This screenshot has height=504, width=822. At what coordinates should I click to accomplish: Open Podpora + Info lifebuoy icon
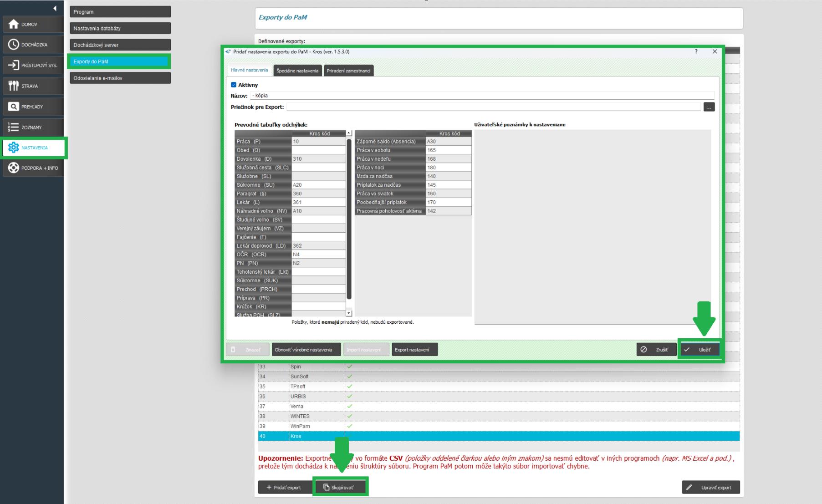[x=14, y=168]
